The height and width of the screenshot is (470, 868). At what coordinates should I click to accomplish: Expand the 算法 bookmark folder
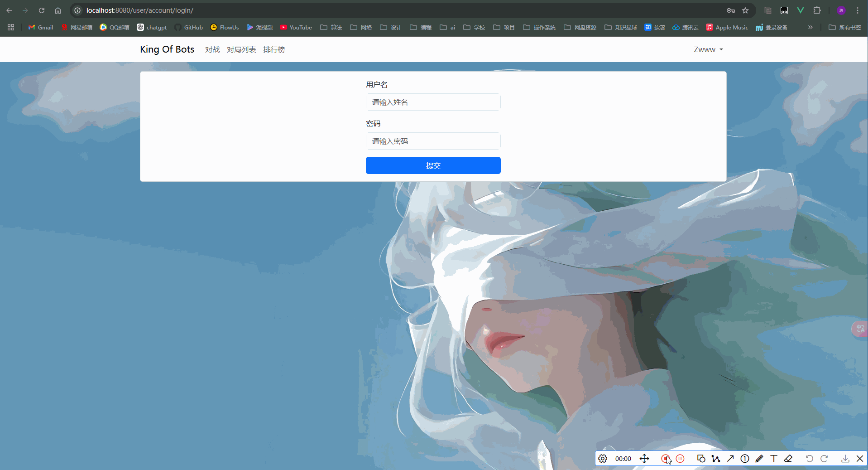click(x=331, y=27)
